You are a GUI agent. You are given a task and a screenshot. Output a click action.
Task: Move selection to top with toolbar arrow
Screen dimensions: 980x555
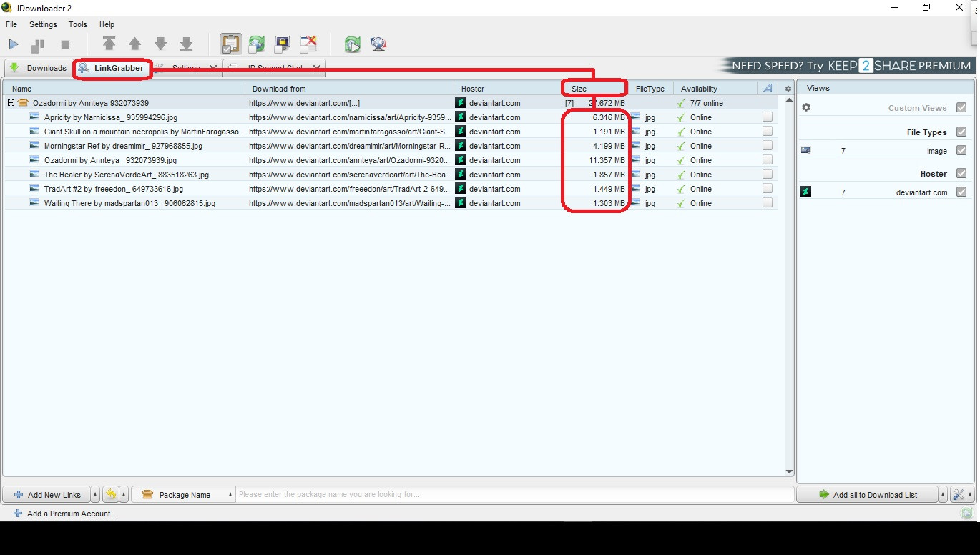pos(109,44)
